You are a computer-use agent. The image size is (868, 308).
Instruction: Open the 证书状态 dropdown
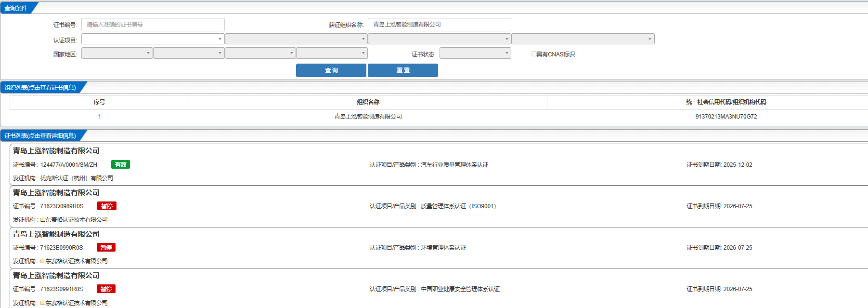click(475, 53)
